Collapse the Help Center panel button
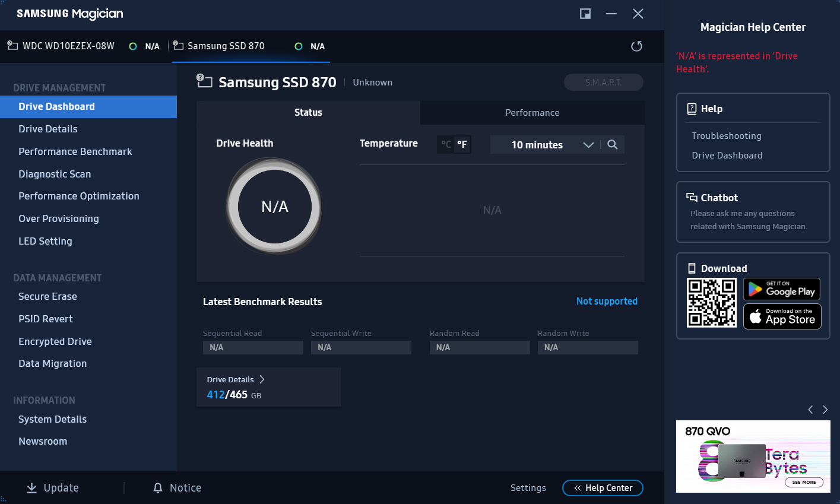Image resolution: width=840 pixels, height=504 pixels. 603,488
